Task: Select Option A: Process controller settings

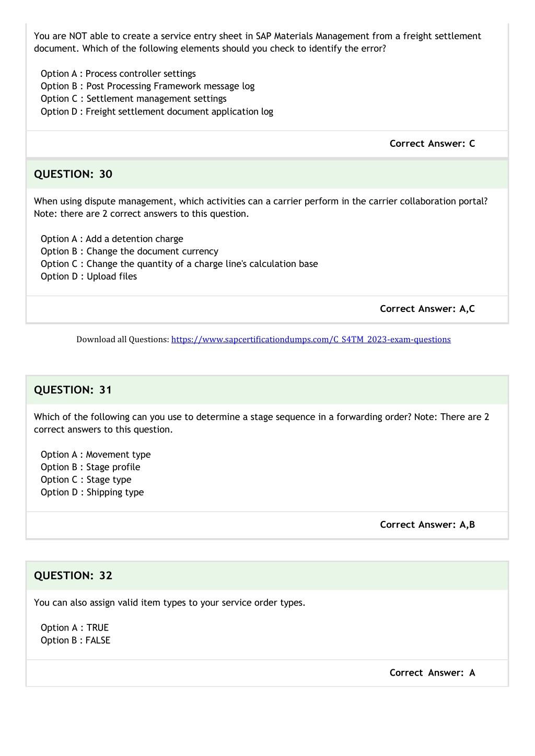Action: tap(118, 74)
